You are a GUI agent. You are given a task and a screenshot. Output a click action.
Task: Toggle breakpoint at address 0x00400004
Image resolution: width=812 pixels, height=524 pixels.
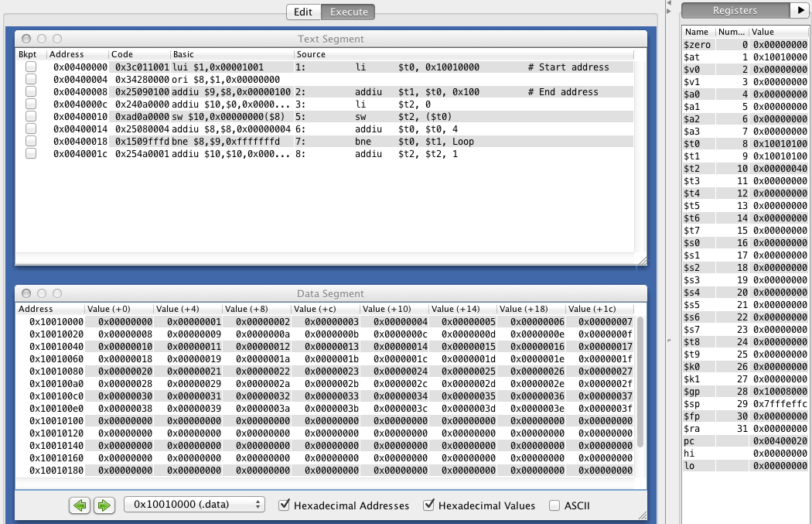point(31,79)
